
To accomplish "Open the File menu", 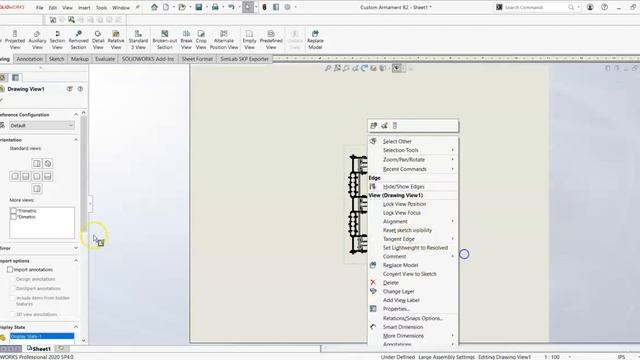I will click(39, 7).
